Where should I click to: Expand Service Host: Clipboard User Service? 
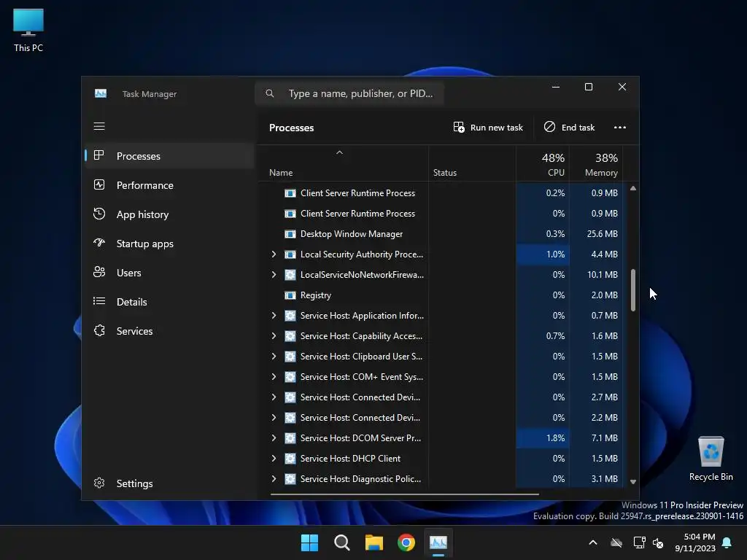274,356
